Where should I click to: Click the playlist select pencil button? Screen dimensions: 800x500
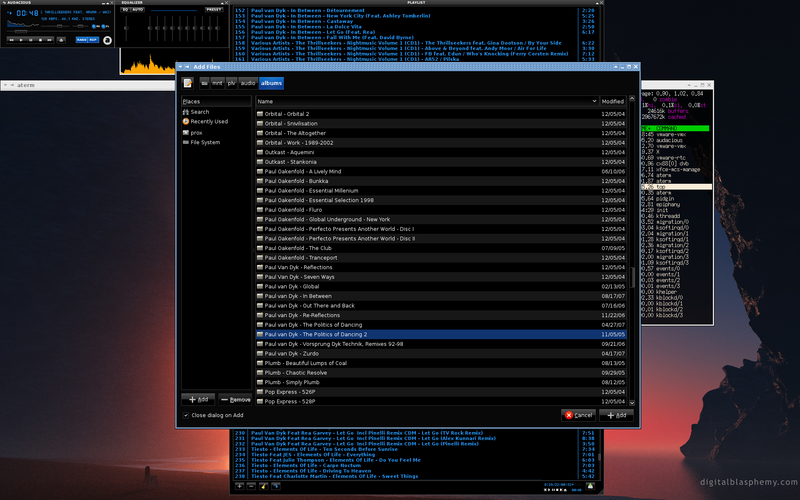pyautogui.click(x=264, y=486)
